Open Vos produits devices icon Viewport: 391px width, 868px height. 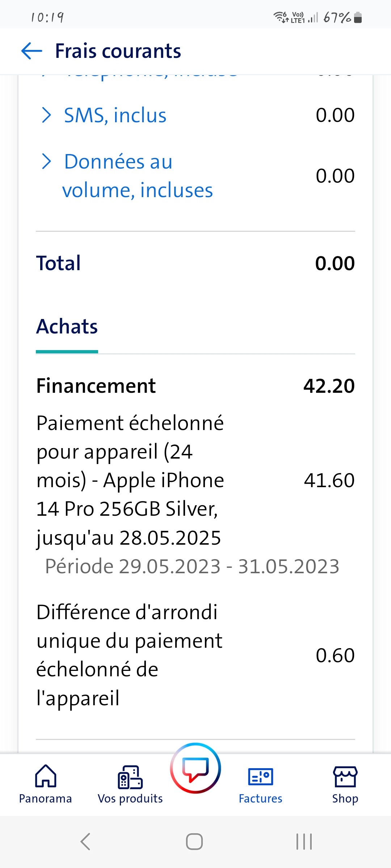[x=130, y=776]
